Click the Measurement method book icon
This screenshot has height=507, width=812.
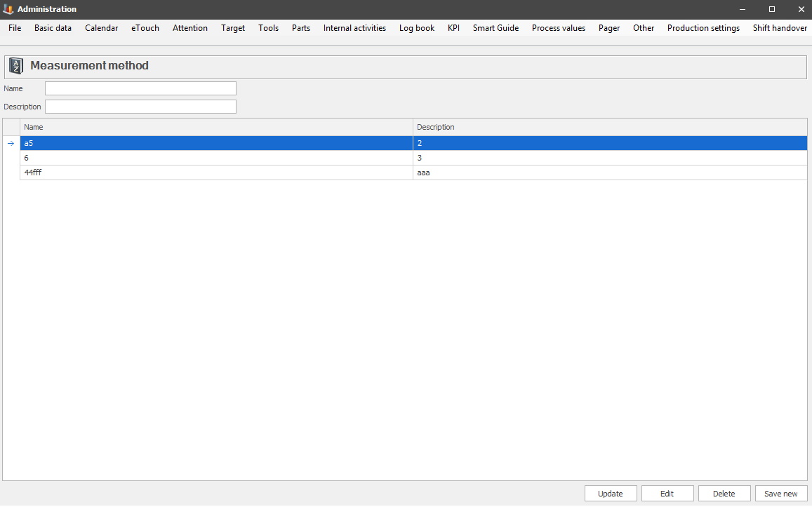point(15,66)
